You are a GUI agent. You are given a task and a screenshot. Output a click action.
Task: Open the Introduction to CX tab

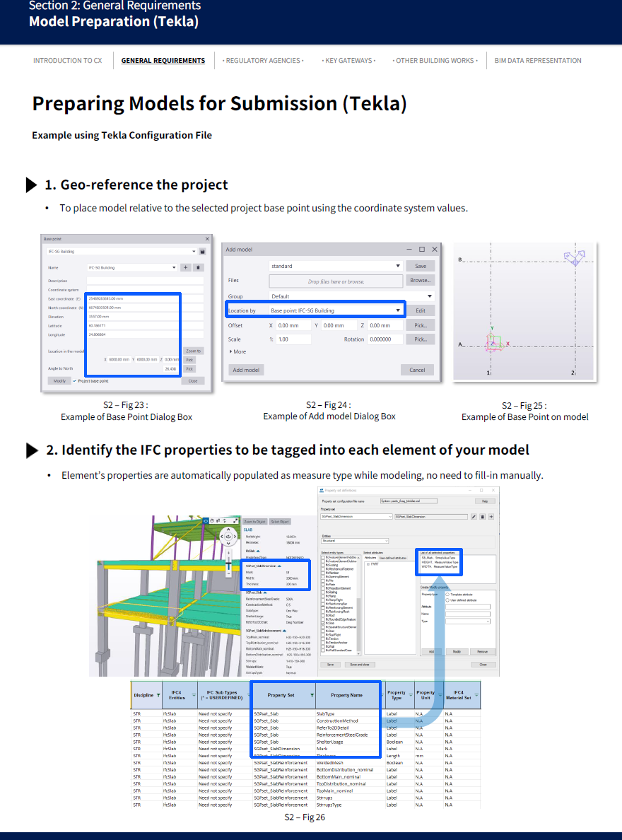click(68, 61)
